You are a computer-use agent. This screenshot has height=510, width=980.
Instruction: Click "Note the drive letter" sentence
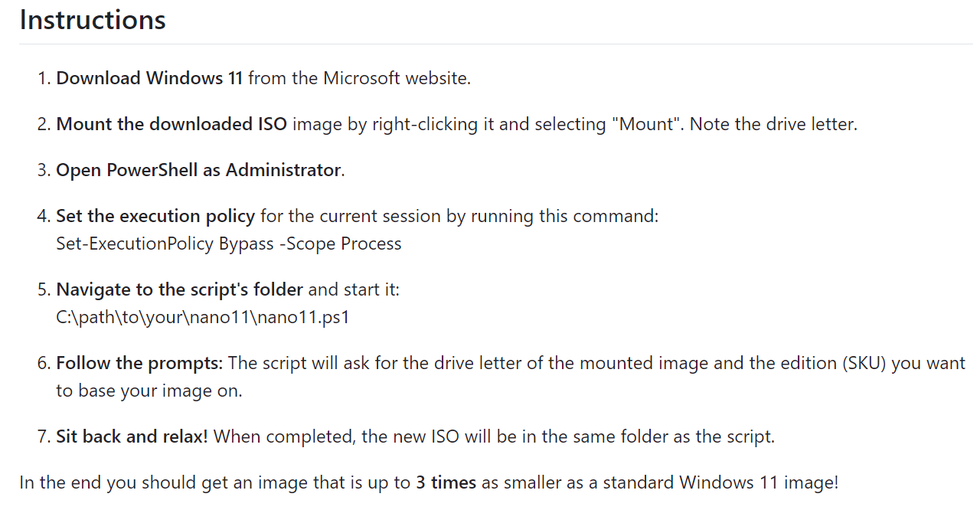(x=773, y=124)
